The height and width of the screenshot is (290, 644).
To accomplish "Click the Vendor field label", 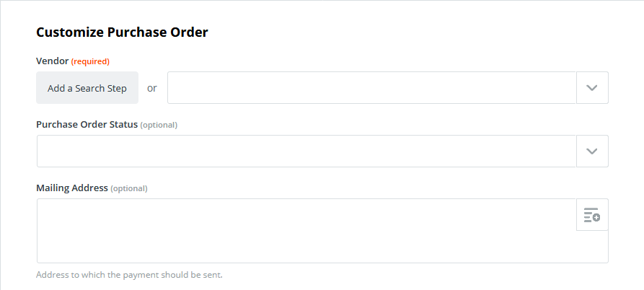I will tap(52, 61).
